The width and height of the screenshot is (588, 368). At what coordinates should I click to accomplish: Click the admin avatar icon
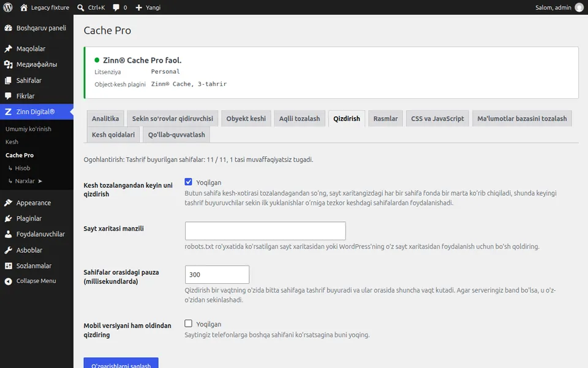579,7
